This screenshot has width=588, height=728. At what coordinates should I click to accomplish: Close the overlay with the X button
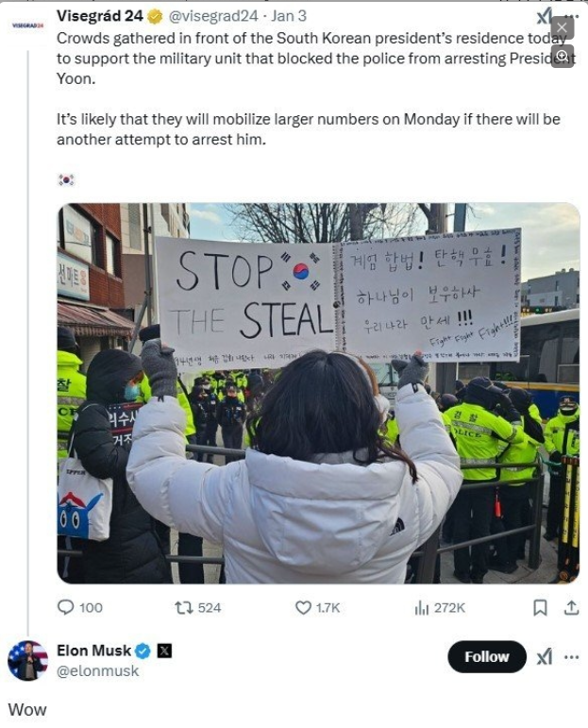[562, 28]
